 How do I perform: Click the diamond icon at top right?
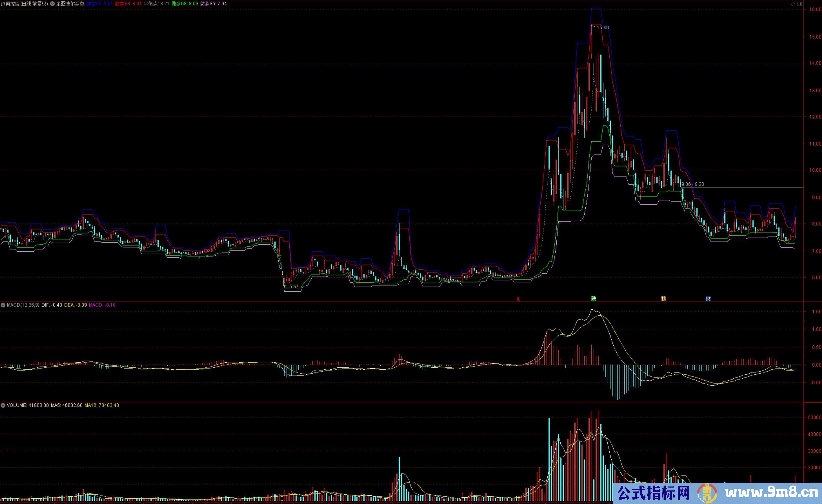pos(793,4)
